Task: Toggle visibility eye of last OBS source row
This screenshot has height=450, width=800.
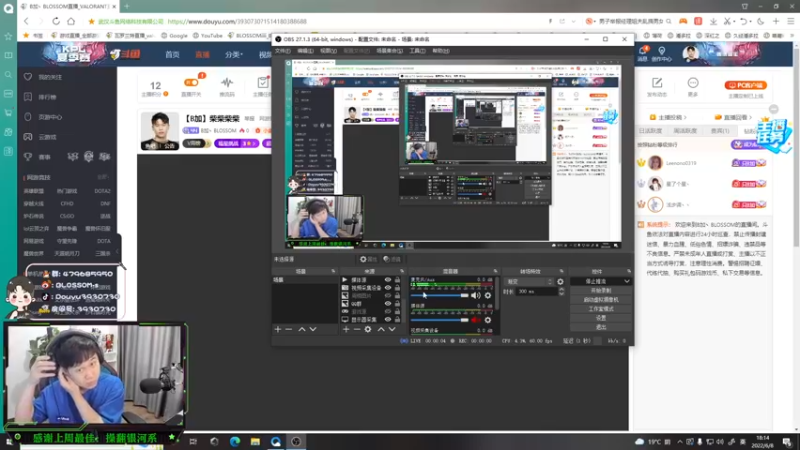Action: tap(388, 319)
